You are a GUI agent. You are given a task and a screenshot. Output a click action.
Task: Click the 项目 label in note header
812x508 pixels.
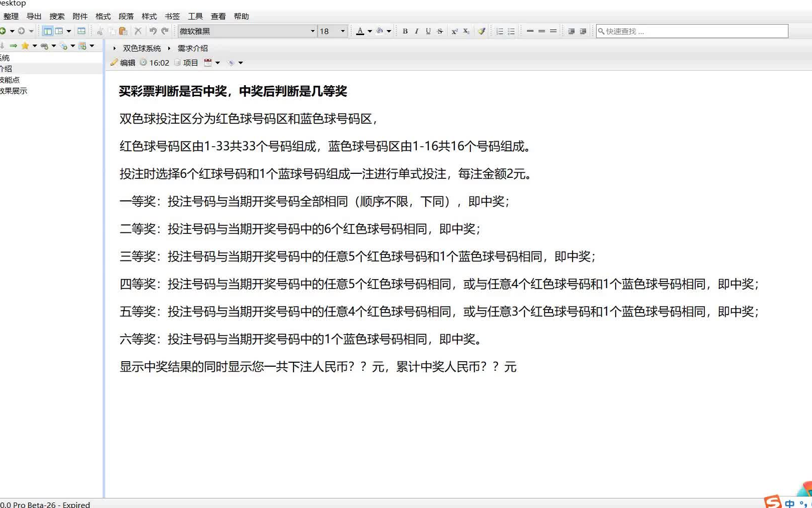tap(190, 63)
